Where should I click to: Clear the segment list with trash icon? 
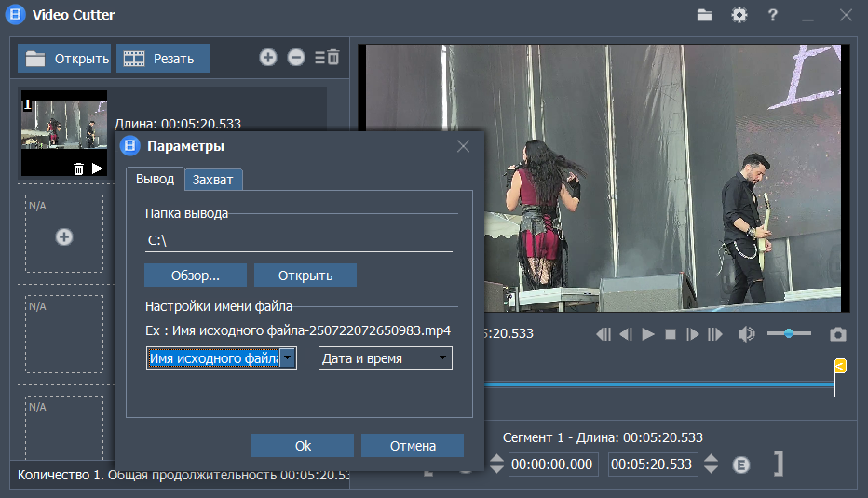coord(327,57)
